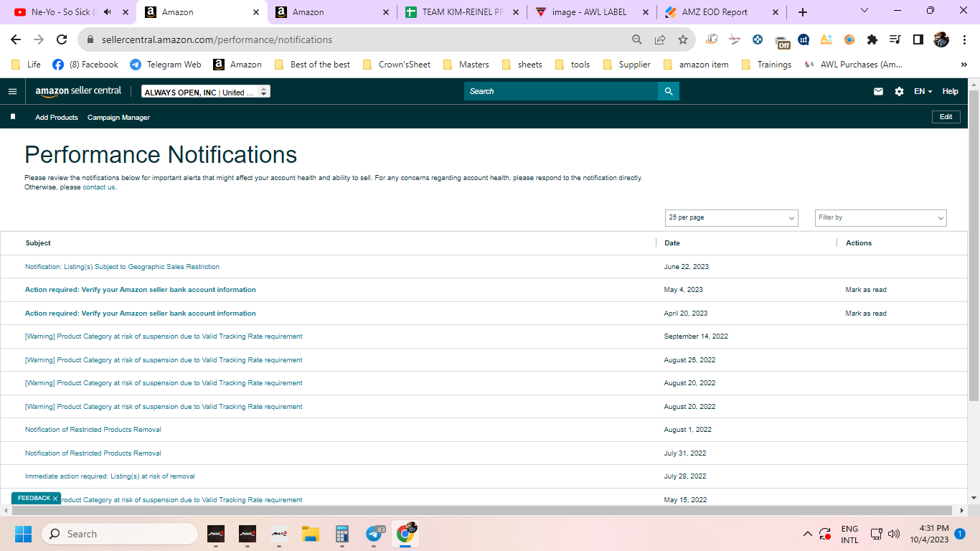980x551 pixels.
Task: Open File Explorer from the taskbar
Action: click(x=310, y=534)
